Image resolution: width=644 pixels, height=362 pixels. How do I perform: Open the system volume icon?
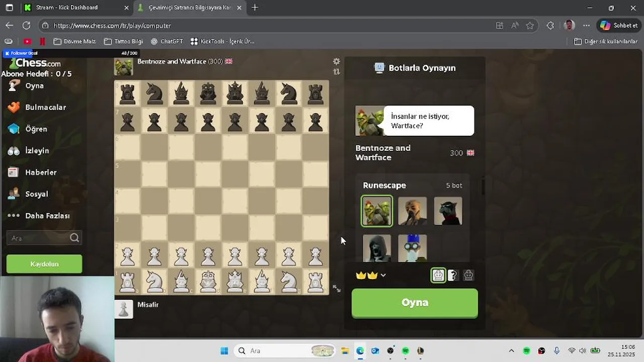click(x=583, y=351)
